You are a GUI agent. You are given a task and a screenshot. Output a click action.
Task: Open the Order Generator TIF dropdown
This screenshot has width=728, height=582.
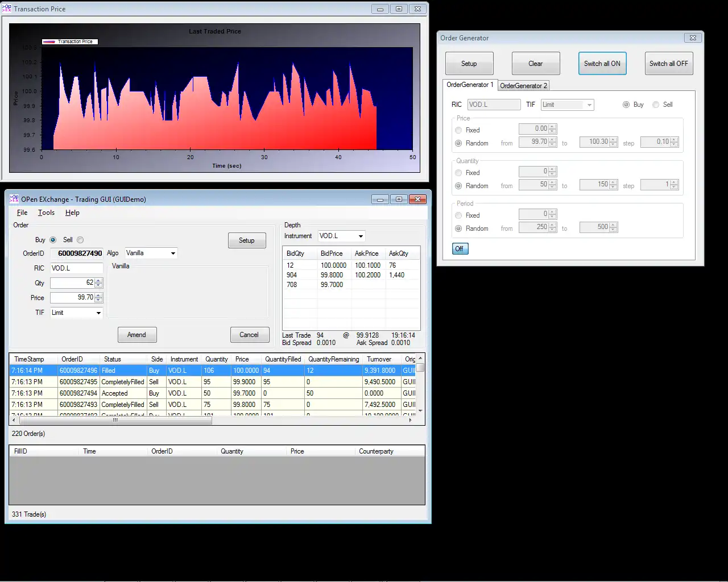589,105
